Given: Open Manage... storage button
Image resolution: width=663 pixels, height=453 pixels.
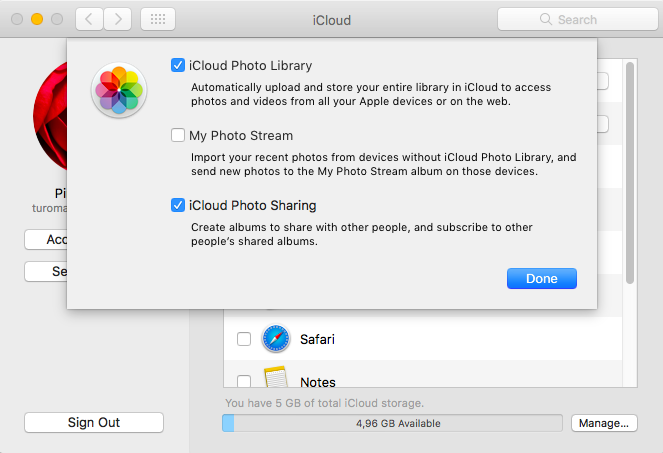Looking at the screenshot, I should pos(604,423).
